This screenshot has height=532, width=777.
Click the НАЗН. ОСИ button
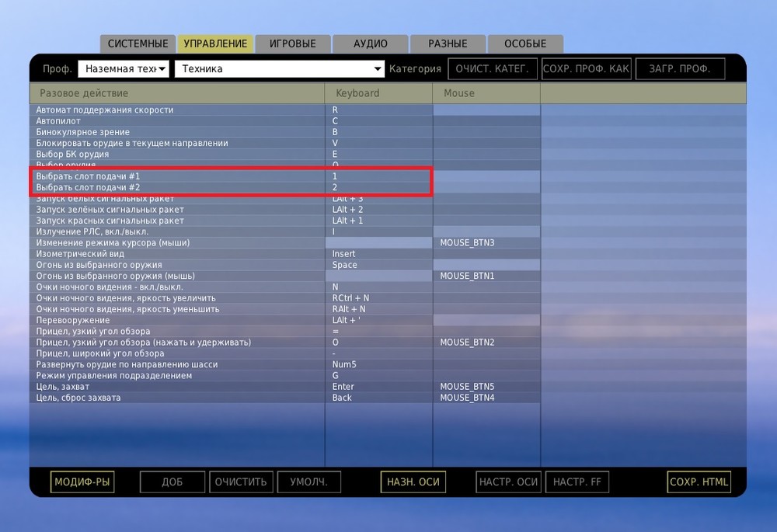[413, 482]
